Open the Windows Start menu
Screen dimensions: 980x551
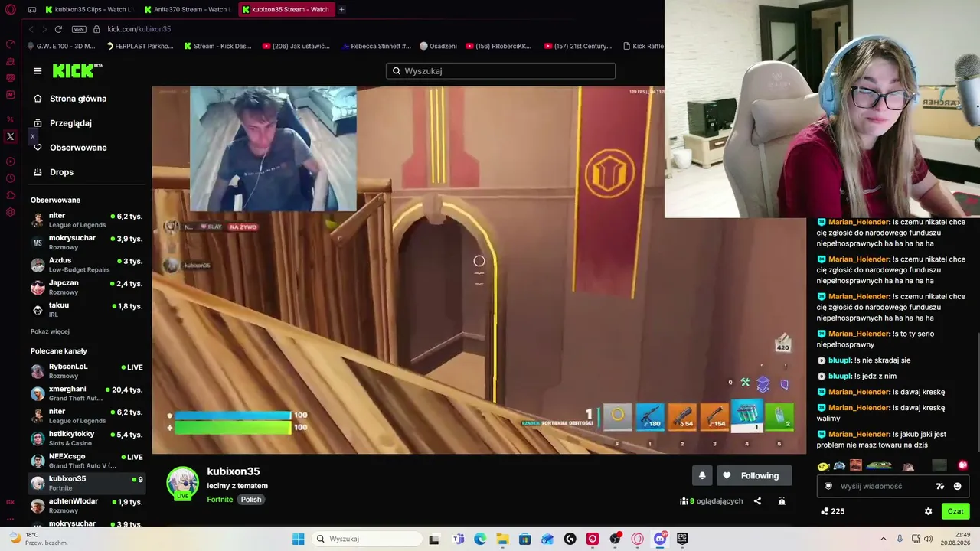coord(298,539)
